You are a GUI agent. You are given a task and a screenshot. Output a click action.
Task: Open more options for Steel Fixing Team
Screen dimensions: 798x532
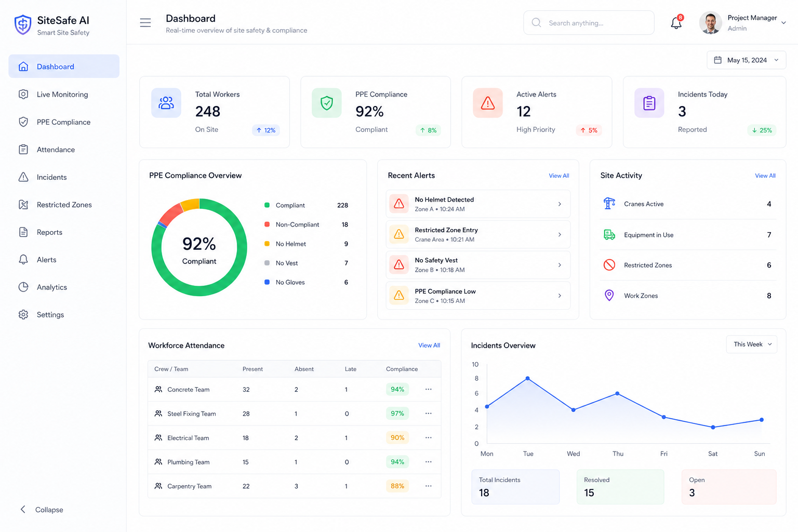tap(429, 414)
